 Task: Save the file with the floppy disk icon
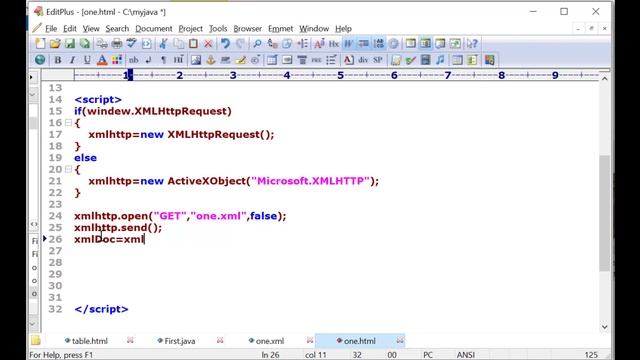70,43
